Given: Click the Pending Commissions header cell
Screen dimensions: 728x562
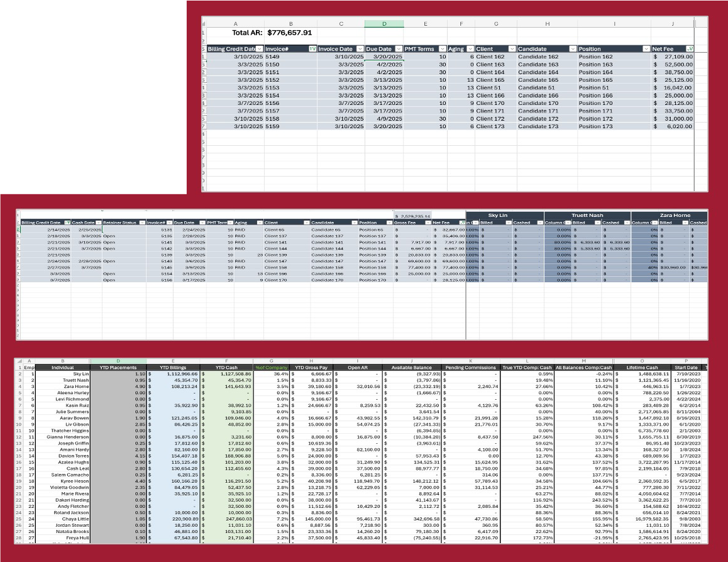Looking at the screenshot, I should tap(470, 368).
